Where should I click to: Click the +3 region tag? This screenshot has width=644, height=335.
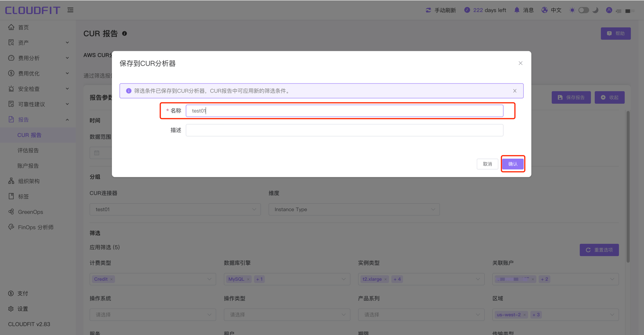pos(536,315)
